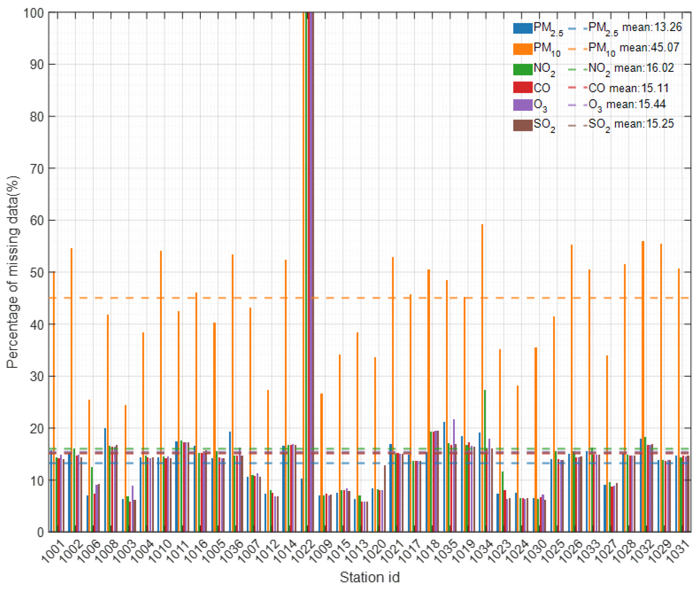The width and height of the screenshot is (700, 590).
Task: Click the 100 y-axis tick label
Action: click(34, 13)
